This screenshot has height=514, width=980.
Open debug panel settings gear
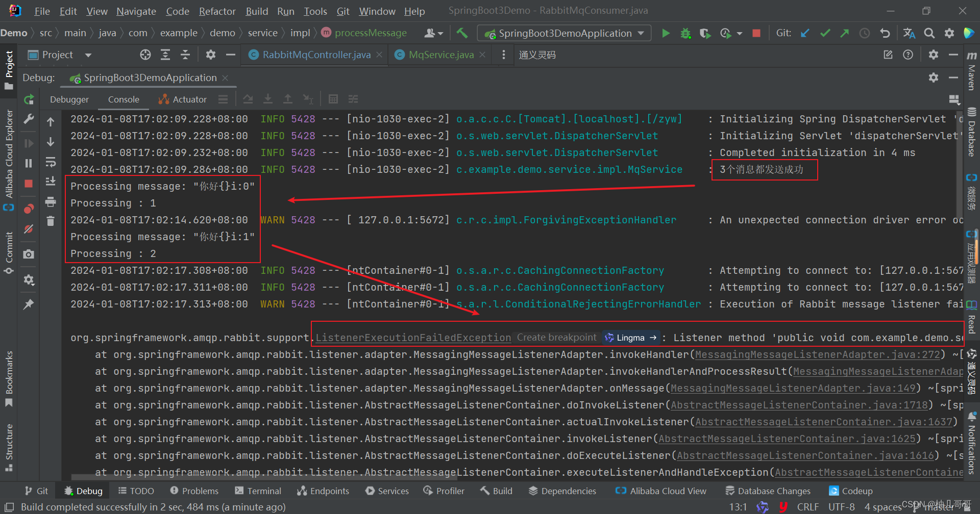click(x=934, y=78)
